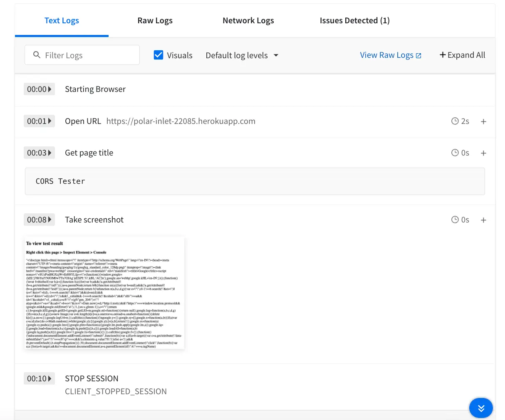
Task: Click the external link icon beside View Raw Logs
Action: click(418, 56)
